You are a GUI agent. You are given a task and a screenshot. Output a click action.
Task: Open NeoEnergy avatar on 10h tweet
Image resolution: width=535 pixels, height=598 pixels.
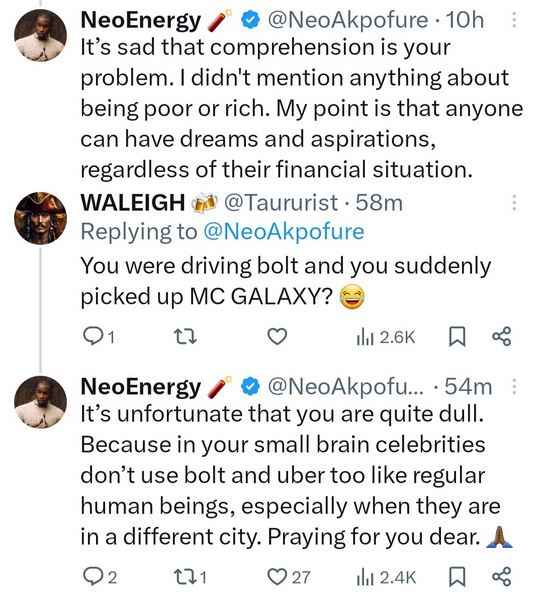(x=40, y=35)
